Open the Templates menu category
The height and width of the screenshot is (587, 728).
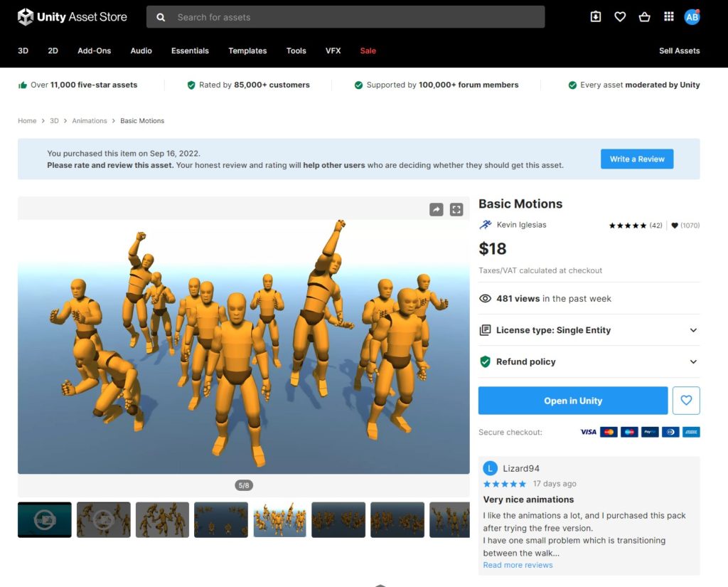(247, 51)
